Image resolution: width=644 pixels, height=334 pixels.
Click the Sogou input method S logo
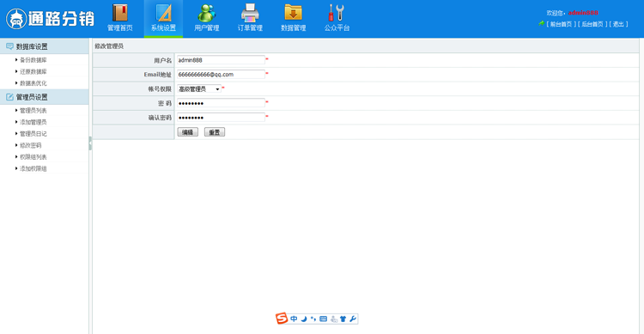(282, 319)
